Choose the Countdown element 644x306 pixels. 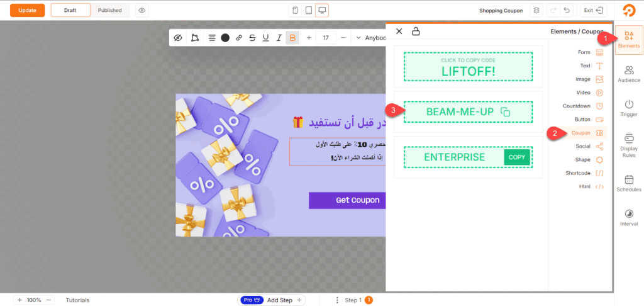(x=583, y=106)
